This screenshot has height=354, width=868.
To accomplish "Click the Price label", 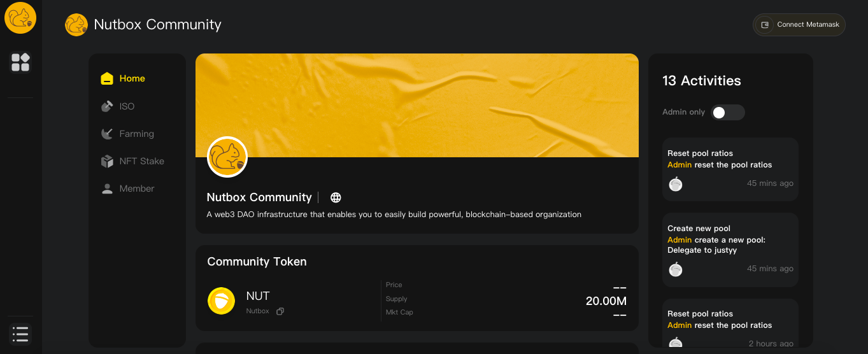I will click(x=394, y=285).
